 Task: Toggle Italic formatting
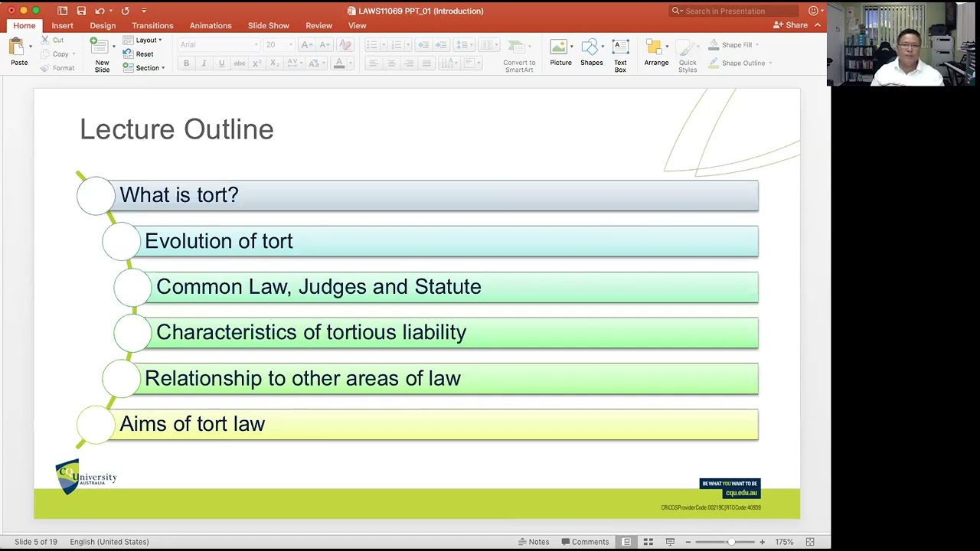tap(204, 64)
